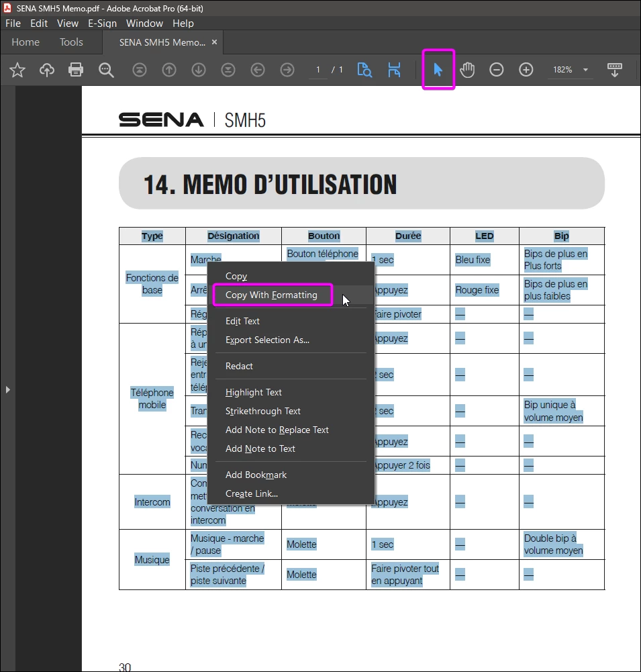
Task: Open the File menu
Action: [13, 23]
